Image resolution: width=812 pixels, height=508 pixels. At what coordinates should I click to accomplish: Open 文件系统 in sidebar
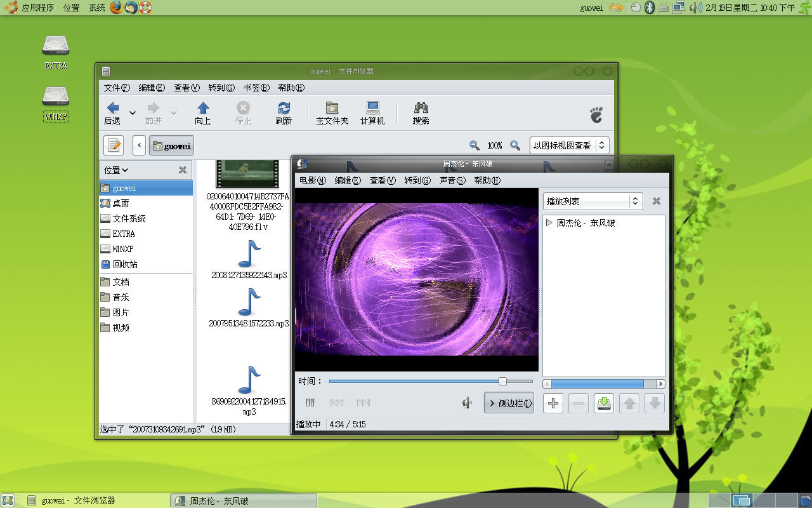point(146,218)
